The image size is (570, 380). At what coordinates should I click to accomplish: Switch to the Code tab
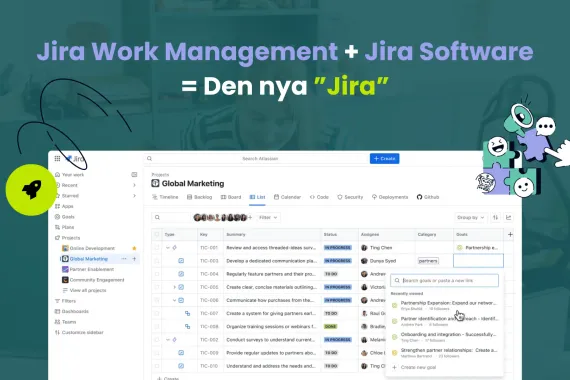(319, 197)
